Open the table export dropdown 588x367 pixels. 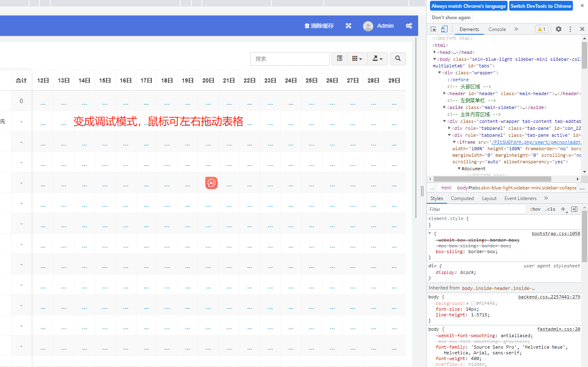pyautogui.click(x=377, y=59)
